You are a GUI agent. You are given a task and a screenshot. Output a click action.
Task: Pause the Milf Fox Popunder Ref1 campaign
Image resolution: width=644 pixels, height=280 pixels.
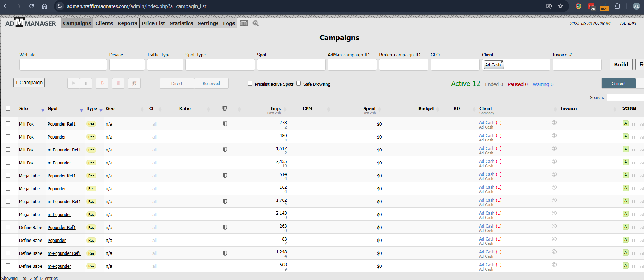(x=633, y=124)
